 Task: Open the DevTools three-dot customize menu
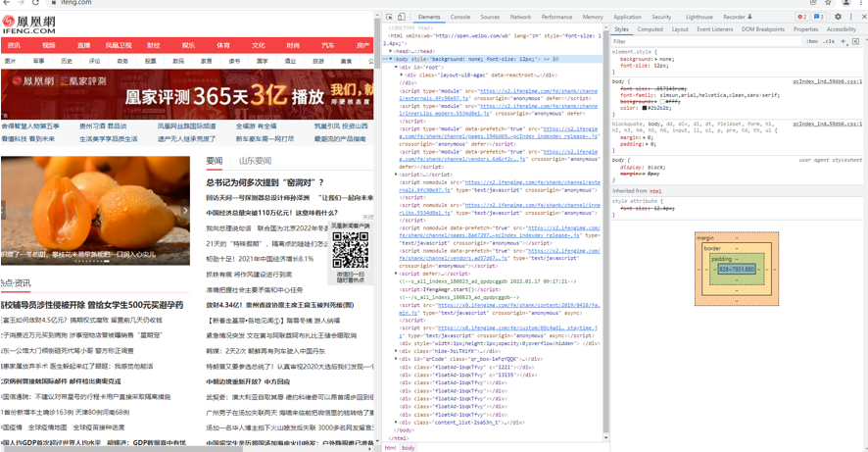coord(850,18)
